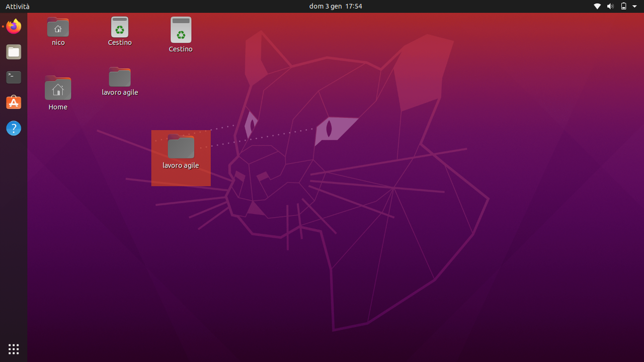This screenshot has height=362, width=644.
Task: Select the smaller lavoro agile folder
Action: 119,77
